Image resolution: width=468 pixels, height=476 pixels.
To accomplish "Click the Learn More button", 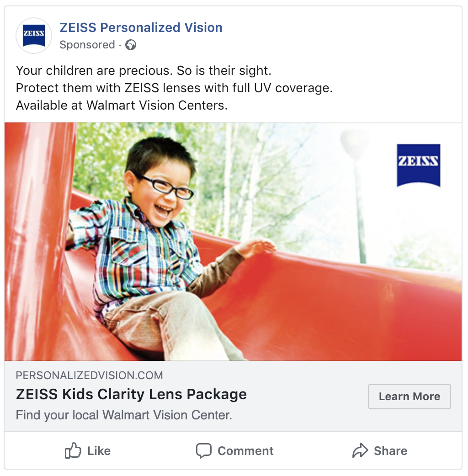I will click(x=409, y=397).
